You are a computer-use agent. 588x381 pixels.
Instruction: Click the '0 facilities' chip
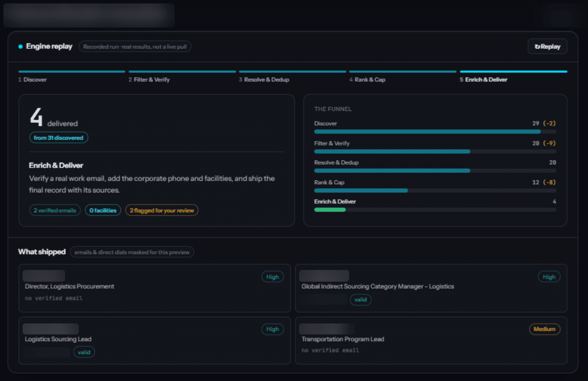click(103, 210)
